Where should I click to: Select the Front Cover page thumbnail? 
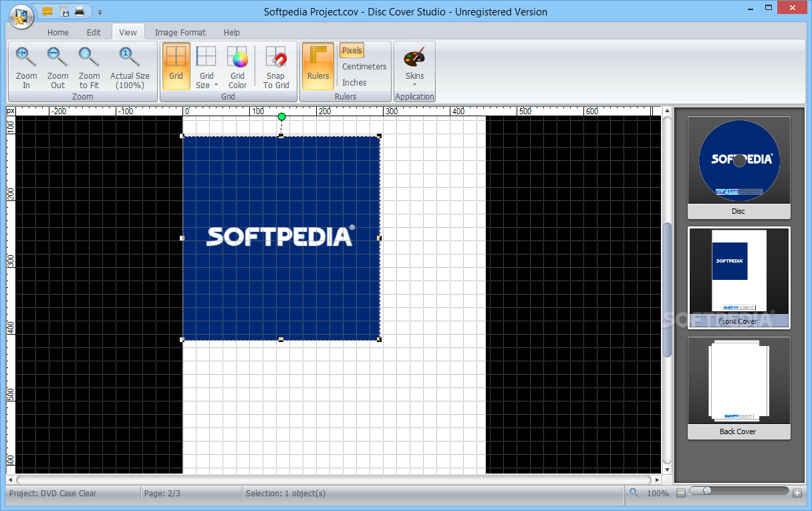click(x=738, y=278)
